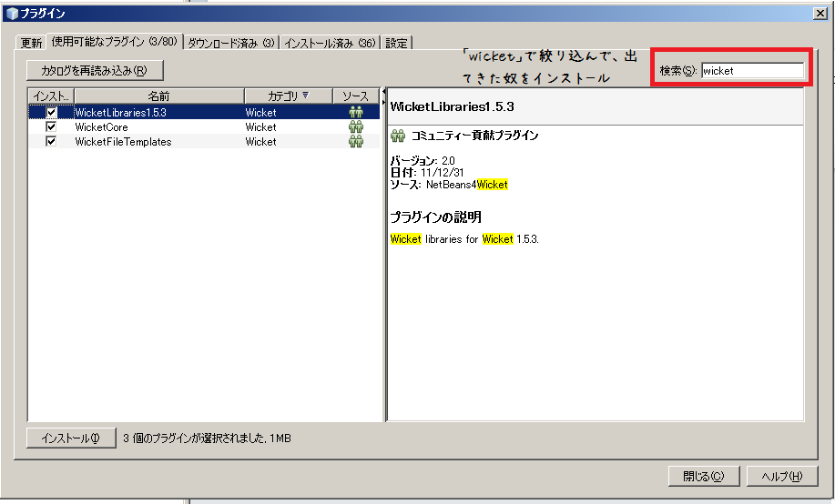Uncheck the WicketCore install checkbox

pyautogui.click(x=51, y=126)
